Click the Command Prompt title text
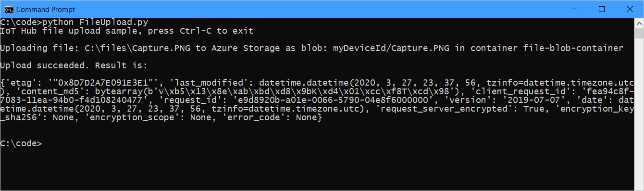Image resolution: width=644 pixels, height=191 pixels. click(x=45, y=9)
